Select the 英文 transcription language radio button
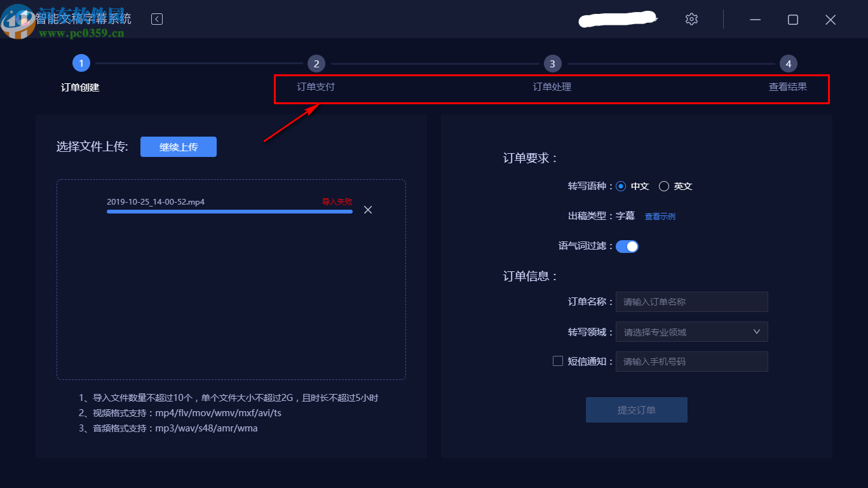 (664, 186)
